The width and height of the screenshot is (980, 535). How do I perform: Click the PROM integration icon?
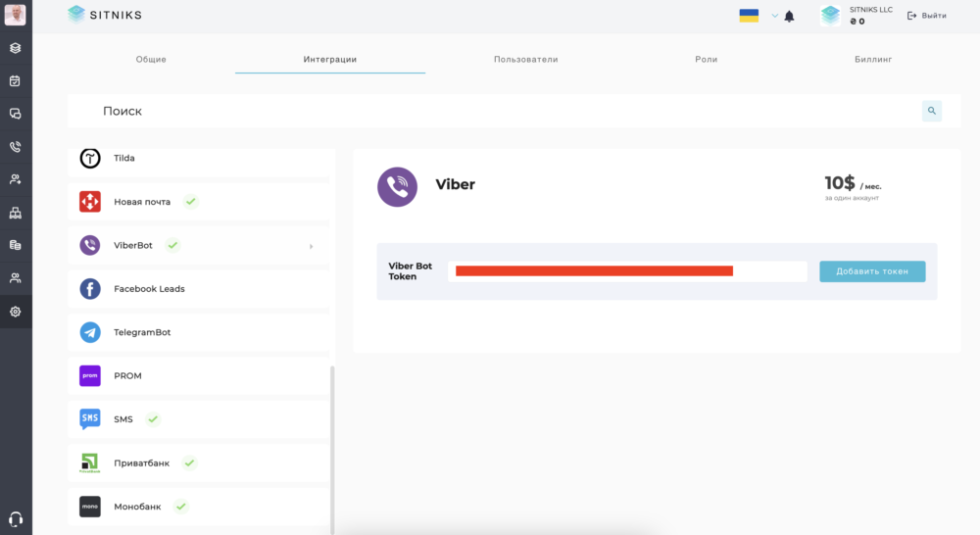pos(90,375)
